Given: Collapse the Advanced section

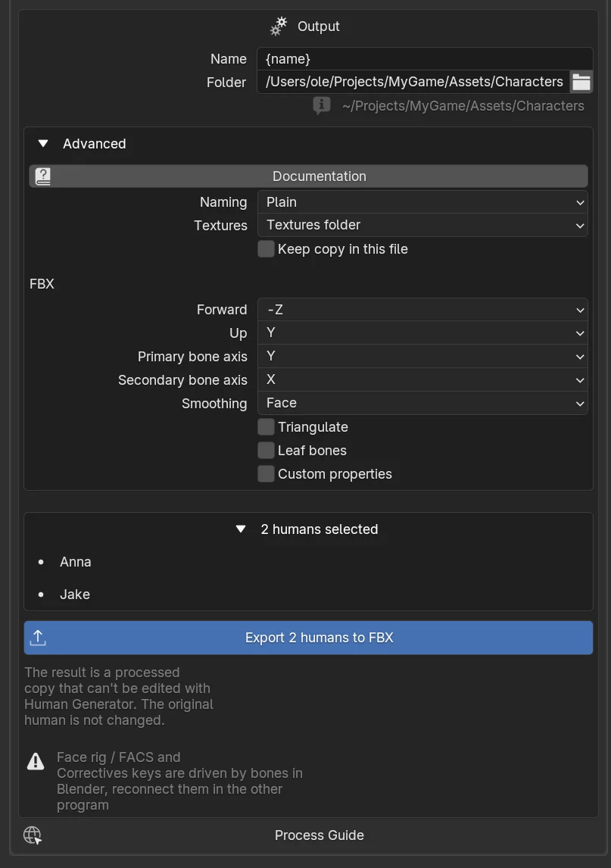Looking at the screenshot, I should [43, 143].
